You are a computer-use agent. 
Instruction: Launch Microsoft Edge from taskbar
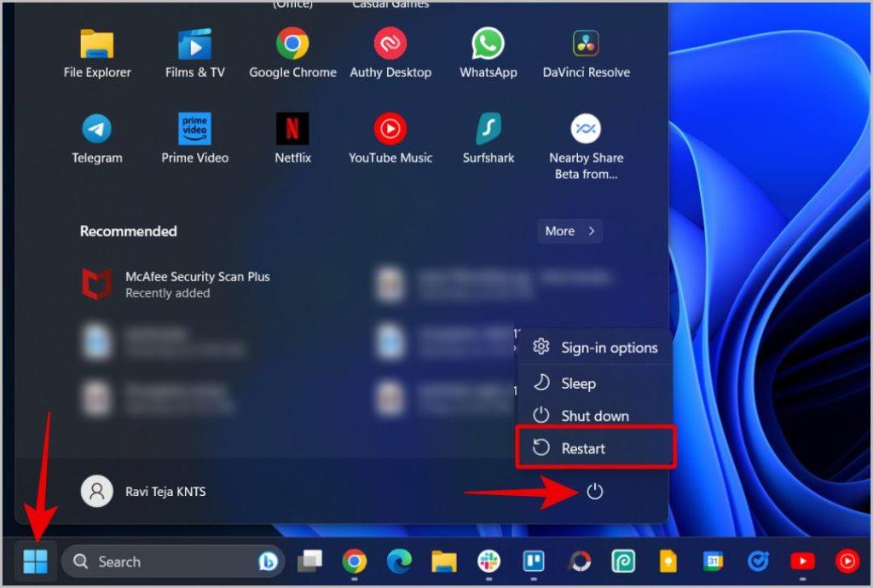click(x=399, y=562)
